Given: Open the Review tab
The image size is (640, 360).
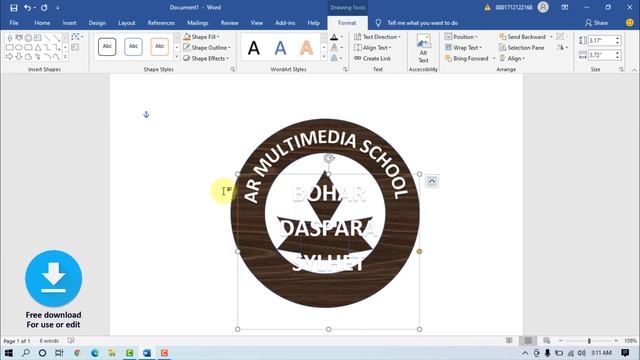Looking at the screenshot, I should pyautogui.click(x=229, y=23).
